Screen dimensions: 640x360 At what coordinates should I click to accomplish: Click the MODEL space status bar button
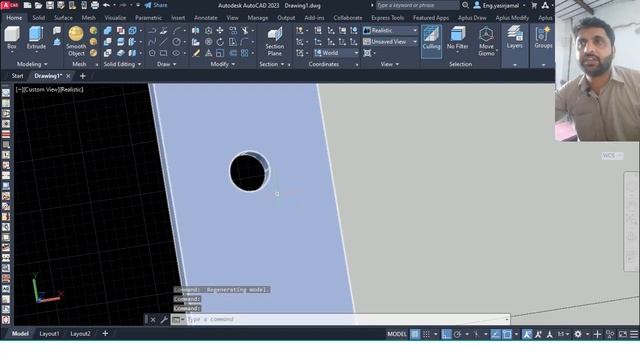click(x=397, y=334)
